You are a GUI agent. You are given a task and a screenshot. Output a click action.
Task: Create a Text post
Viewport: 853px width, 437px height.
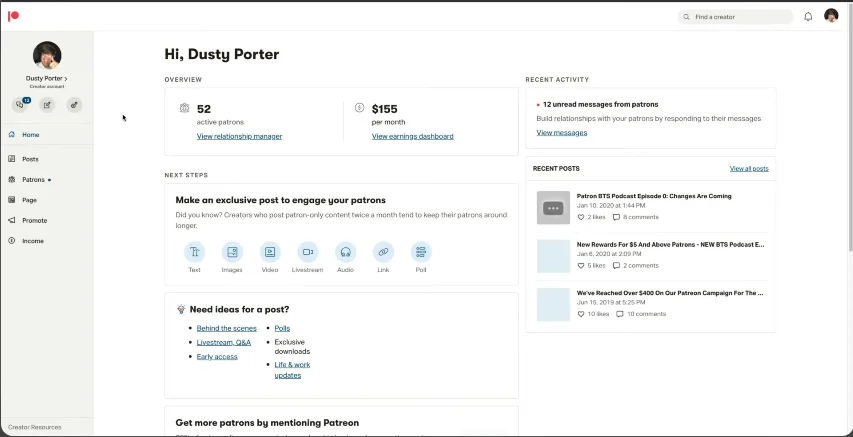[x=195, y=252]
